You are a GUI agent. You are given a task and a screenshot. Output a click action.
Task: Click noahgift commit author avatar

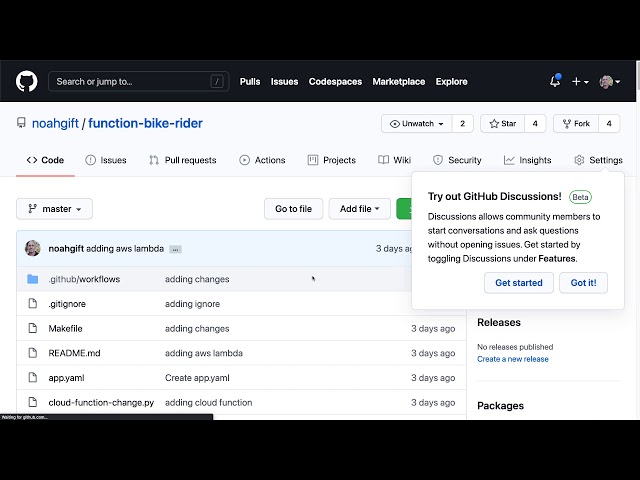tap(33, 248)
